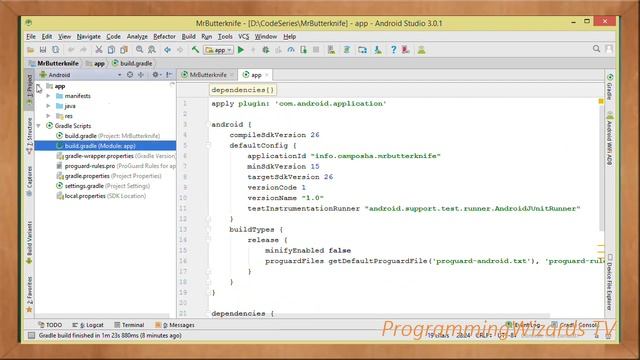Click the Paste icon in toolbar
This screenshot has width=640, height=360.
point(124,50)
